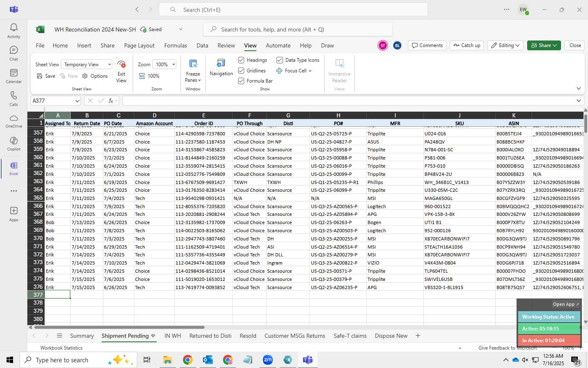Click the Teams Search (Ctrl+E) box

click(293, 9)
